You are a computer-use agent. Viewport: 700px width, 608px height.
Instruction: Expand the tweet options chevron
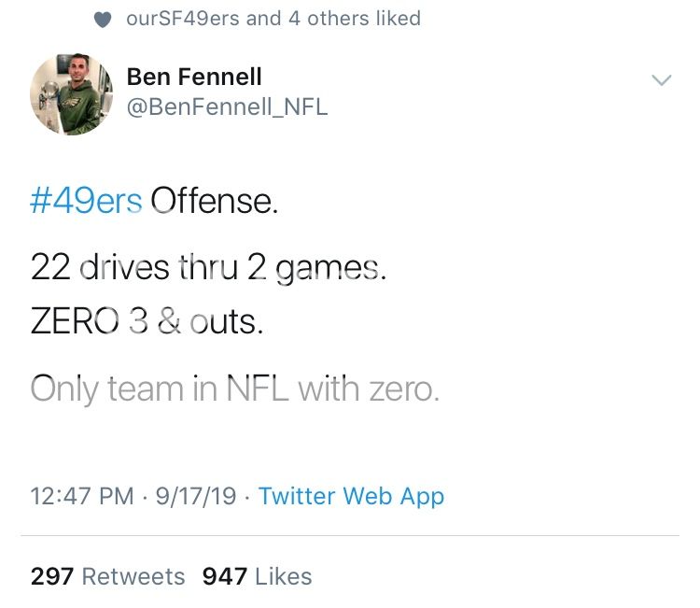click(661, 80)
